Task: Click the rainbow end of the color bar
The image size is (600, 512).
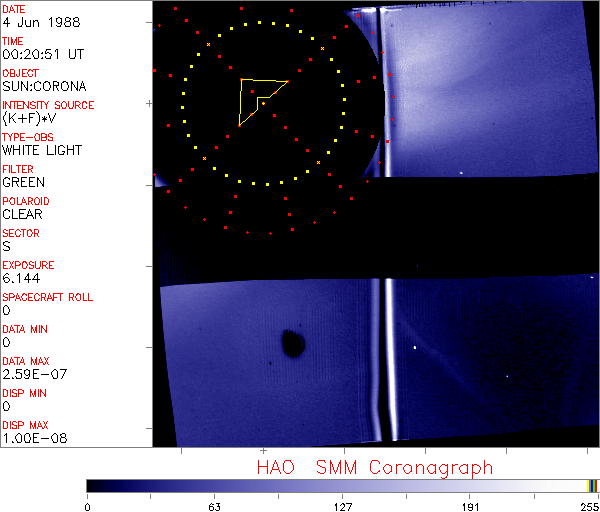Action: (592, 485)
